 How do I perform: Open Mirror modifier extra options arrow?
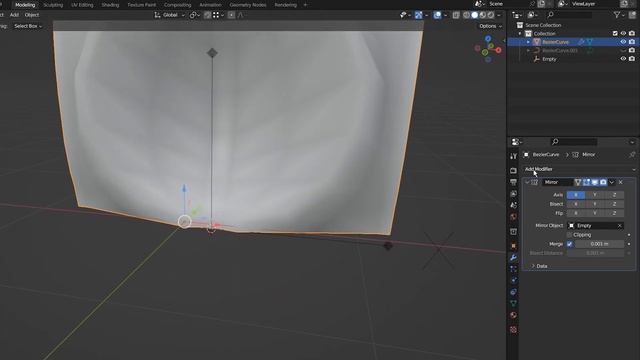coord(612,182)
